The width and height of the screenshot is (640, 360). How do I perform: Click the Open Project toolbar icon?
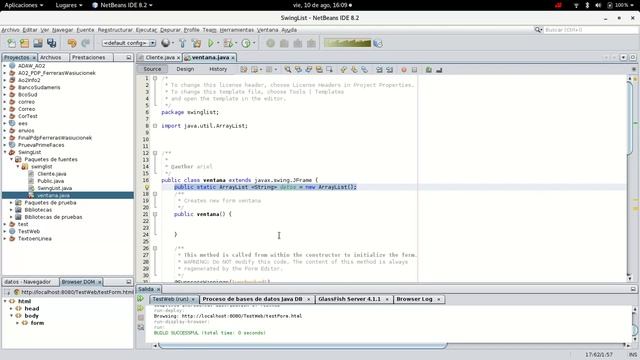point(38,43)
